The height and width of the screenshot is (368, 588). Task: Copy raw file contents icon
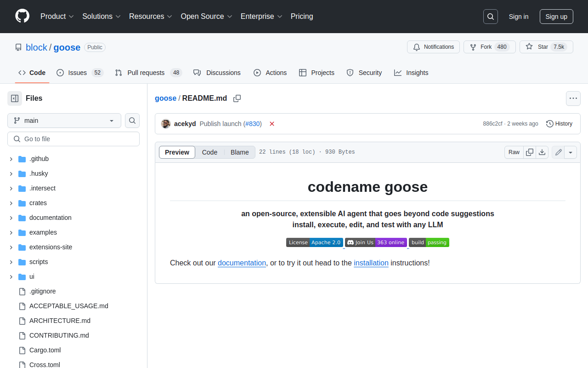(530, 152)
